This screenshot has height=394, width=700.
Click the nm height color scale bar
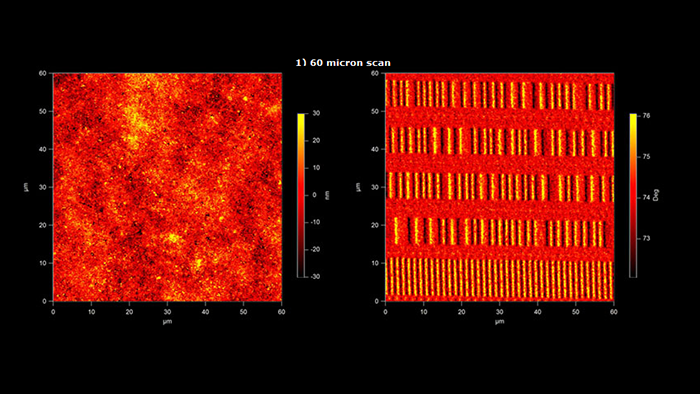tap(301, 195)
